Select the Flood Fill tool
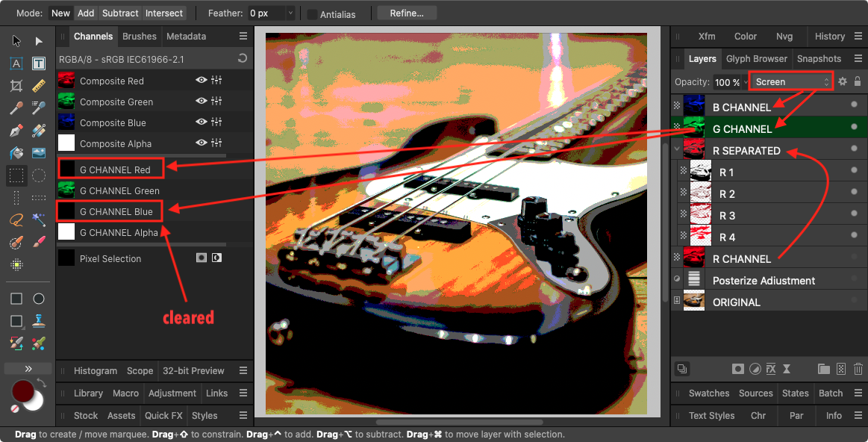Viewport: 868px width, 442px height. coord(16,152)
